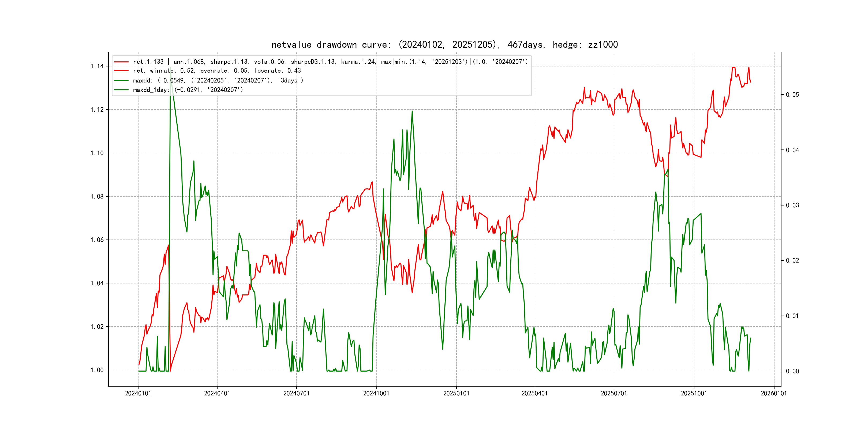The image size is (868, 434).
Task: Click the x-axis label 20241001
Action: click(x=376, y=393)
